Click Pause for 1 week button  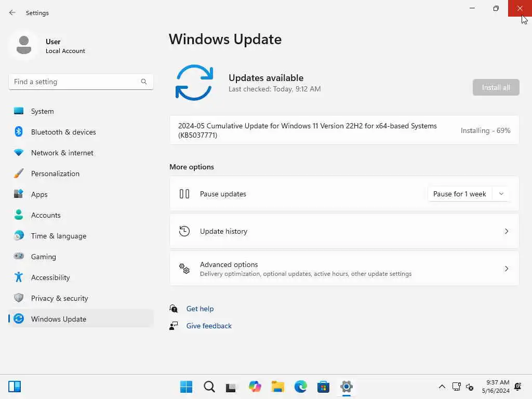tap(459, 194)
